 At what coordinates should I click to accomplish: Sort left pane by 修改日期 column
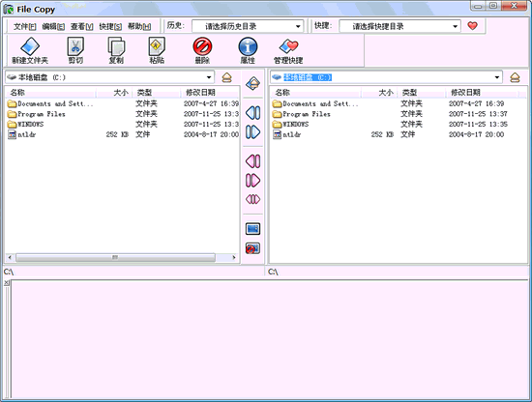pos(210,92)
